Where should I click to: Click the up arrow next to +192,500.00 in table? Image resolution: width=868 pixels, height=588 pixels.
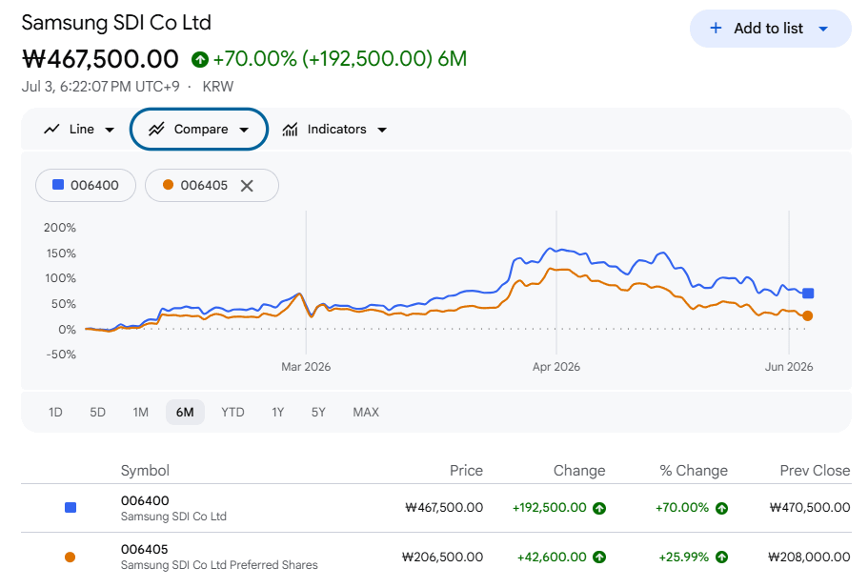pos(599,508)
